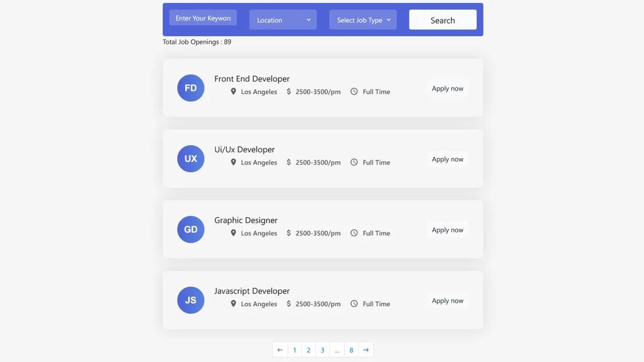Screen dimensions: 644x362
Task: Click the next page arrow
Action: click(x=366, y=349)
